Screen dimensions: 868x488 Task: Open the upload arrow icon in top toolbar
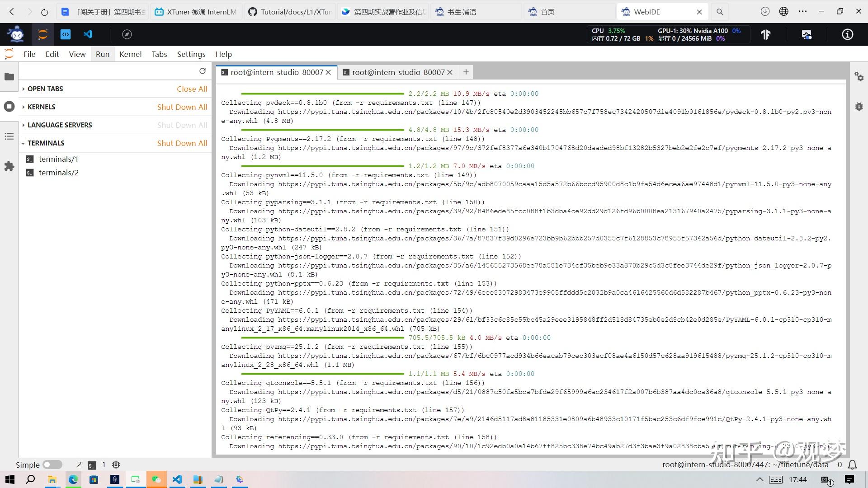[x=766, y=34]
